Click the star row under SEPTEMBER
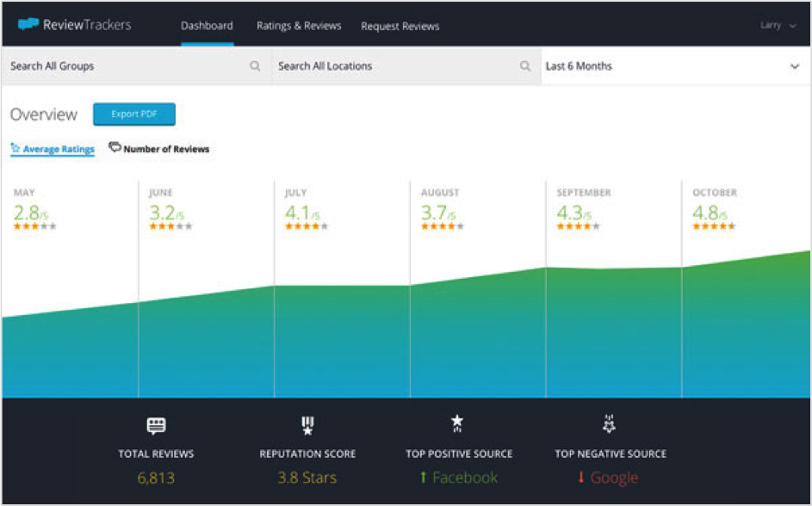This screenshot has width=812, height=506. pyautogui.click(x=578, y=226)
